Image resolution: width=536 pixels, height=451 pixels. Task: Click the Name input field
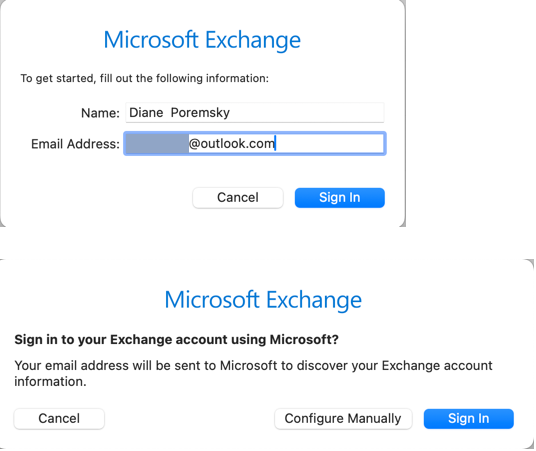(x=255, y=112)
